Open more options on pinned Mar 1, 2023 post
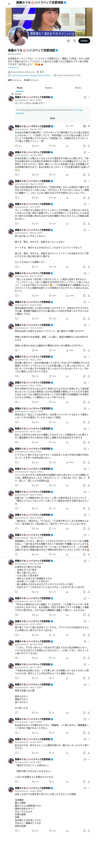This screenshot has width=98, height=868. [89, 97]
